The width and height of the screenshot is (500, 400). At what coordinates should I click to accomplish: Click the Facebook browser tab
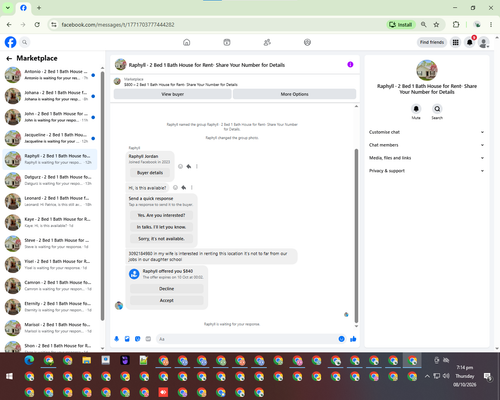click(23, 8)
